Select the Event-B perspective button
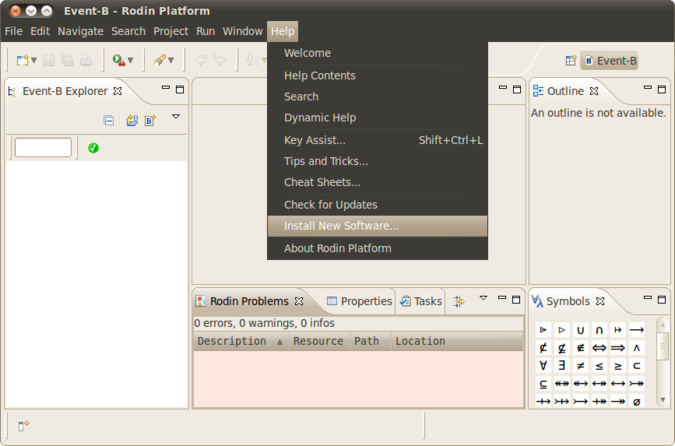 609,61
